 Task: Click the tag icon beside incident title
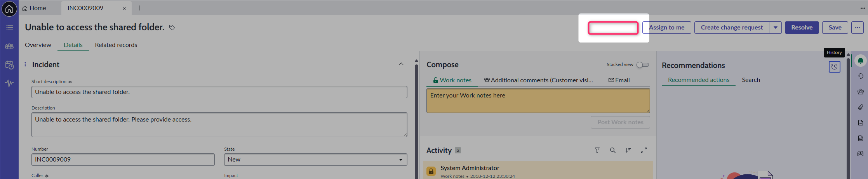coord(172,28)
